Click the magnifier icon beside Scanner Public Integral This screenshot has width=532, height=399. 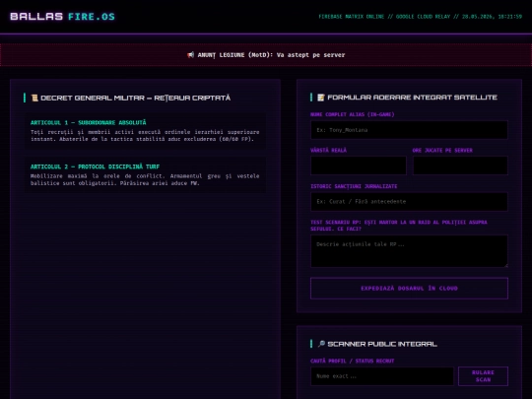click(321, 344)
